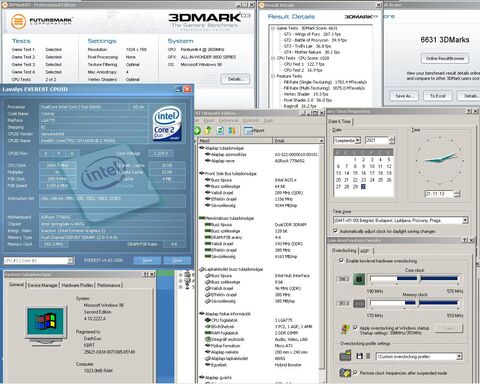
Task: Click the colorful favorites icon in EVEREST toolbar
Action: coord(232,130)
